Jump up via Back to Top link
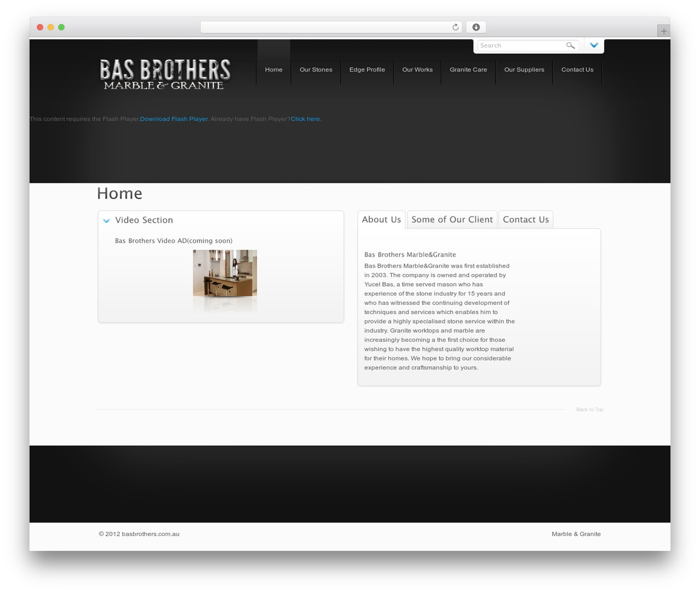 tap(590, 409)
